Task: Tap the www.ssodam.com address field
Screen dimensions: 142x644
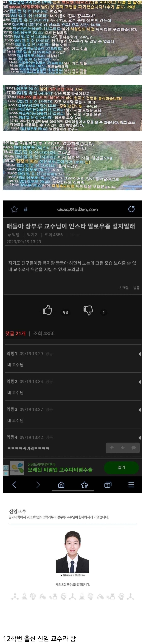Action: 78,209
